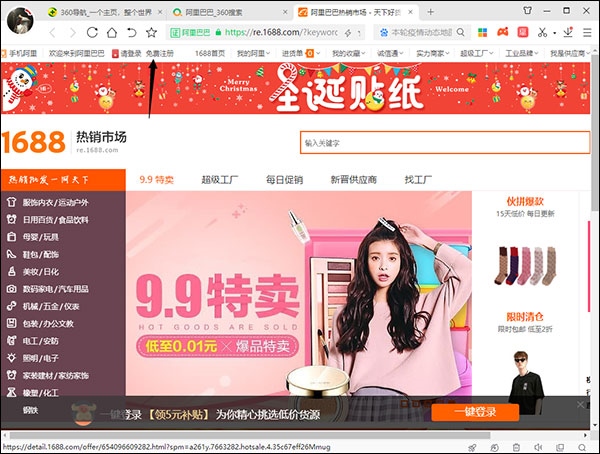
Task: Open the 圣诞贴纸 Christmas banner
Action: [295, 88]
